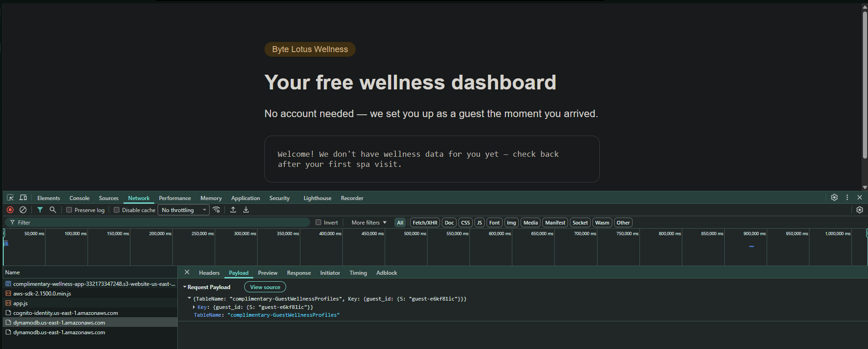The height and width of the screenshot is (349, 868).
Task: Close the DevTools panel
Action: 860,197
